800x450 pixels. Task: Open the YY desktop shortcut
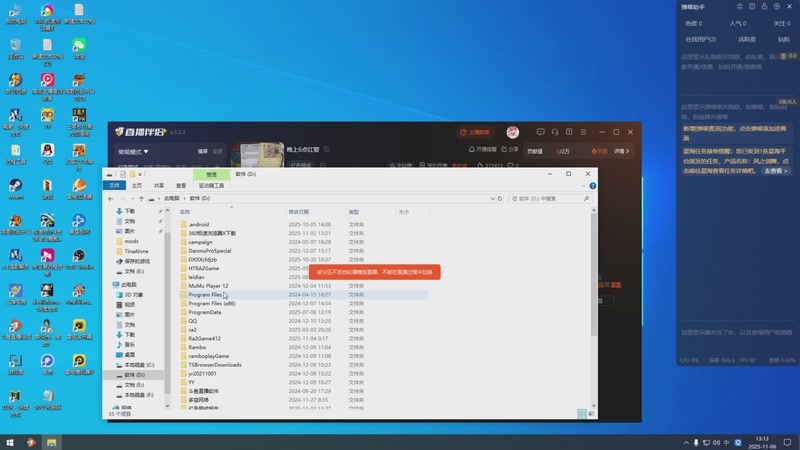click(47, 118)
